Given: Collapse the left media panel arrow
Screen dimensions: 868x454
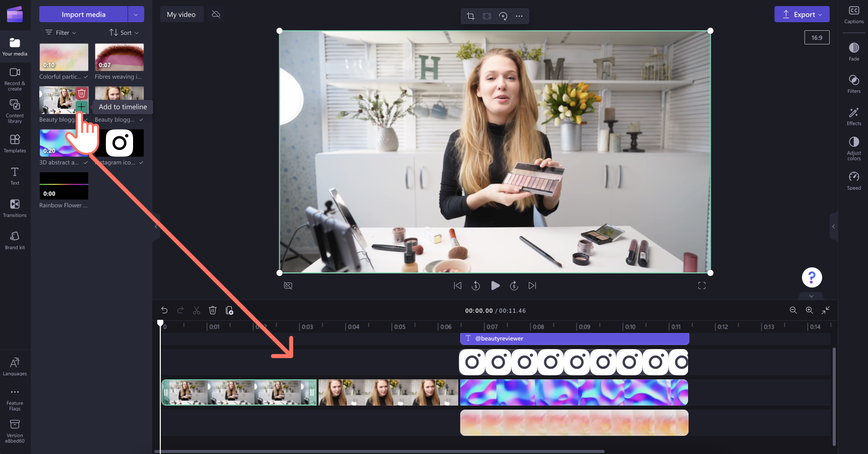Looking at the screenshot, I should tap(156, 226).
